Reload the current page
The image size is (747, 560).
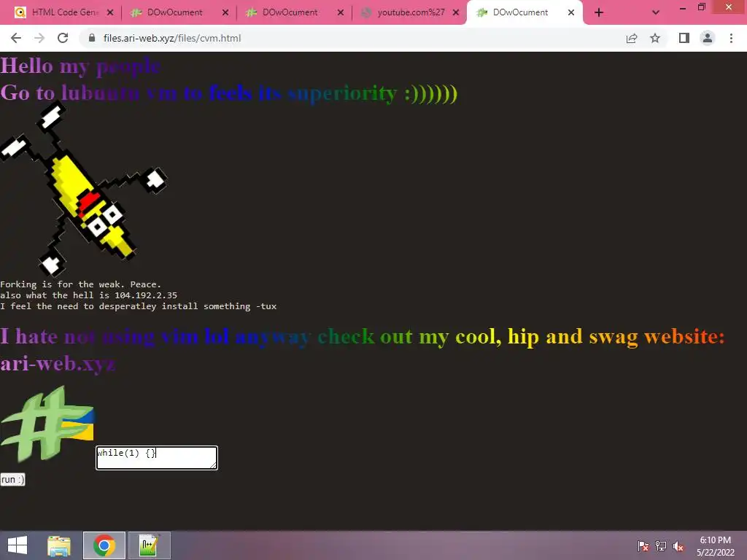[x=63, y=38]
